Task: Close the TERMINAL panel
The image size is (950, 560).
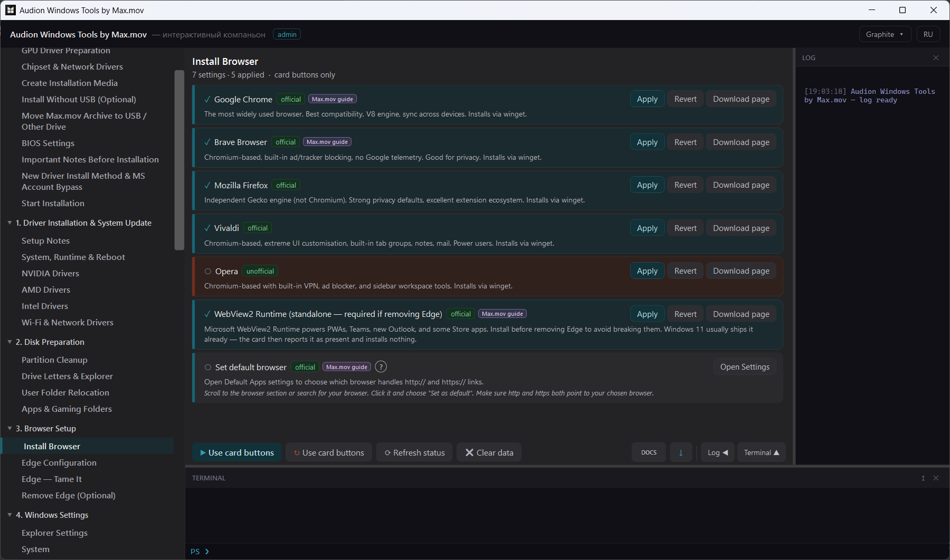Action: coord(936,478)
